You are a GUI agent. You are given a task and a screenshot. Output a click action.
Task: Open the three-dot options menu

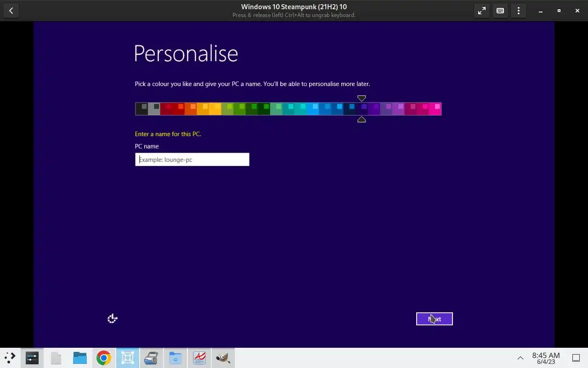(519, 11)
